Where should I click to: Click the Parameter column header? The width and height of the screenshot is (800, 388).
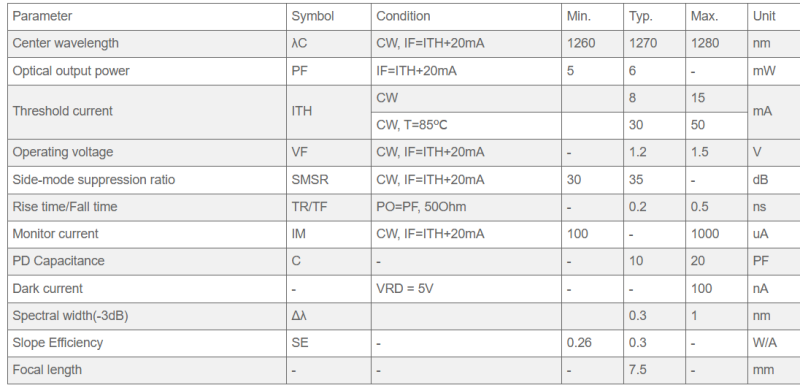[147, 16]
